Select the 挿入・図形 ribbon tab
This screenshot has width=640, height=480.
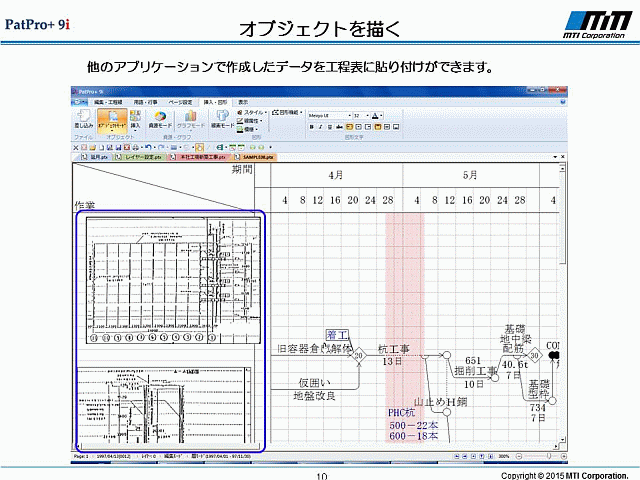click(215, 102)
